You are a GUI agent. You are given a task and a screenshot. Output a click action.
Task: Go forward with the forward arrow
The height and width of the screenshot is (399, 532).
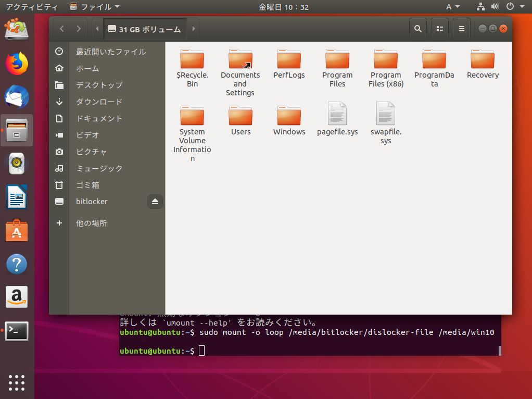tap(79, 29)
